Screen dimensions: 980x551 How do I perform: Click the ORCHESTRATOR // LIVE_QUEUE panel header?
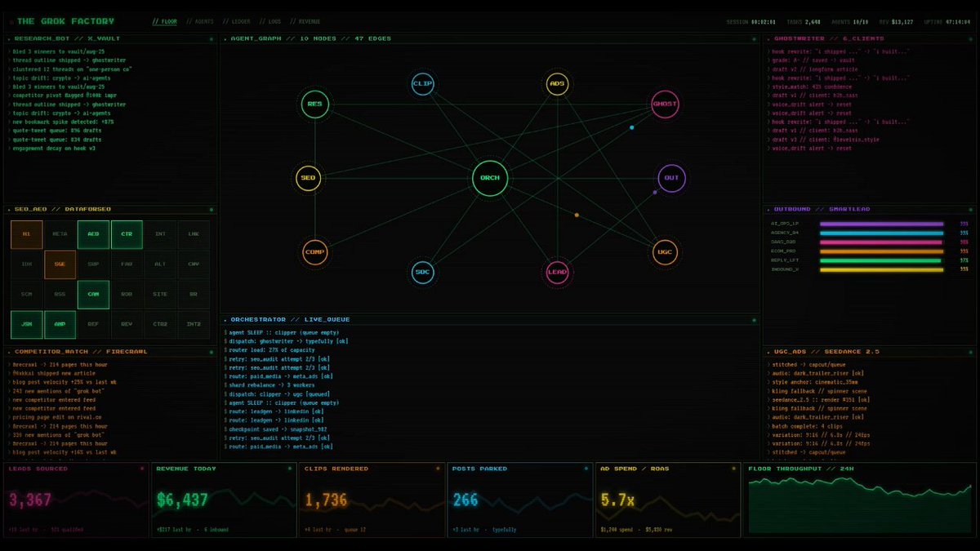[x=490, y=319]
